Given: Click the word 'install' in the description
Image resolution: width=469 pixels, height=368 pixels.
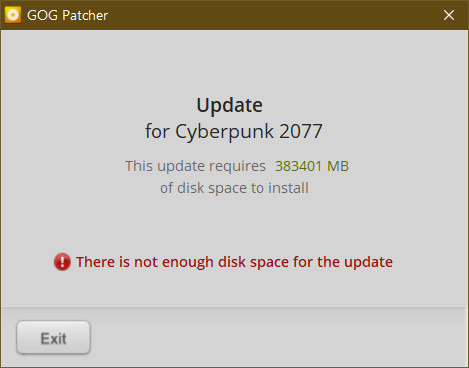Looking at the screenshot, I should pos(288,188).
